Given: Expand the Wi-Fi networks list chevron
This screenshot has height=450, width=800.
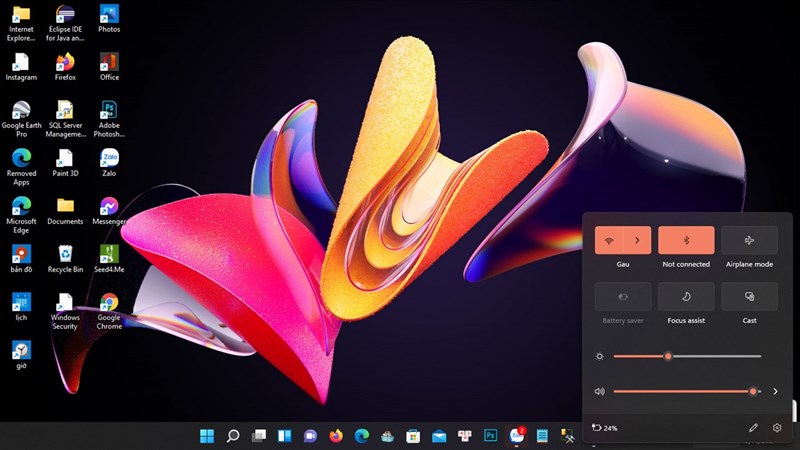Looking at the screenshot, I should pyautogui.click(x=637, y=240).
